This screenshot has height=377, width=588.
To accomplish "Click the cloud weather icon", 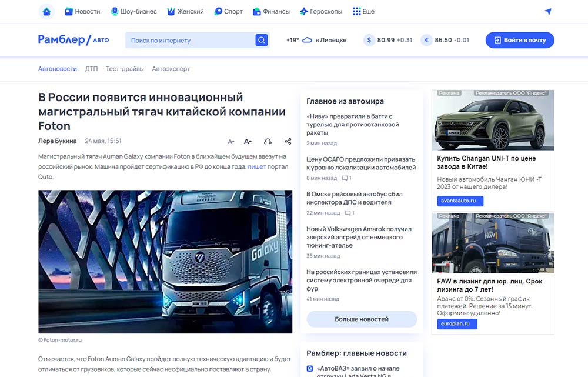I will pyautogui.click(x=307, y=40).
